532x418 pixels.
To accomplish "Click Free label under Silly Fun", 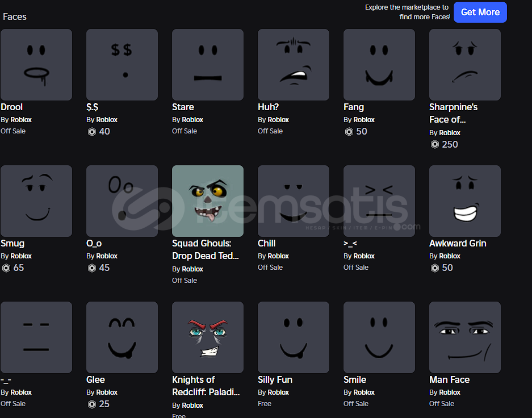I will point(265,404).
